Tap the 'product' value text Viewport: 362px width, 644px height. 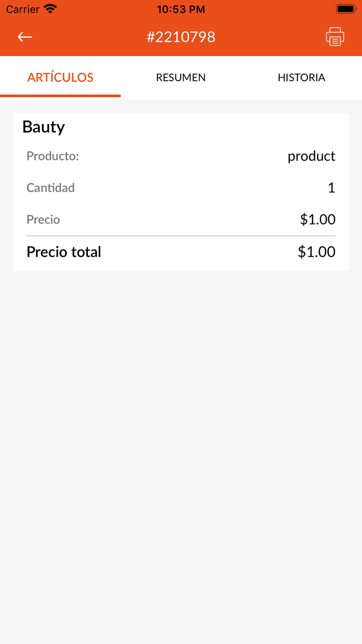tap(311, 156)
